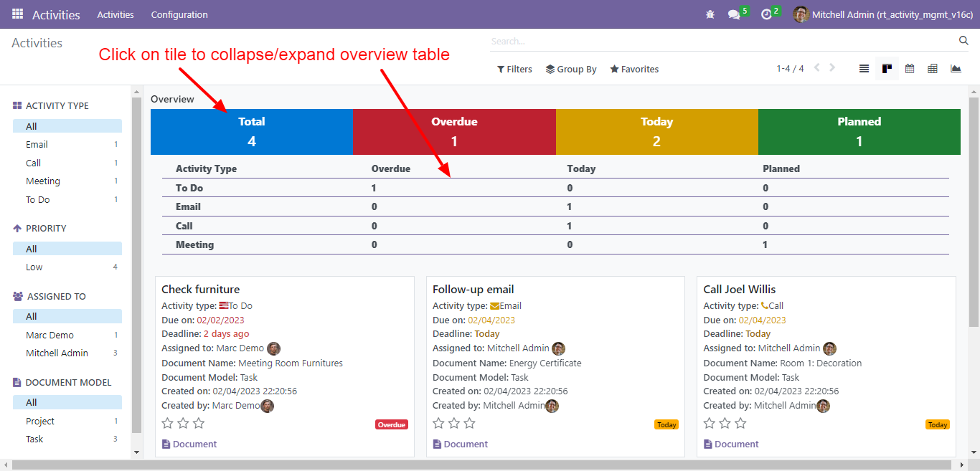Image resolution: width=980 pixels, height=471 pixels.
Task: Click the search magnifier icon
Action: point(963,41)
